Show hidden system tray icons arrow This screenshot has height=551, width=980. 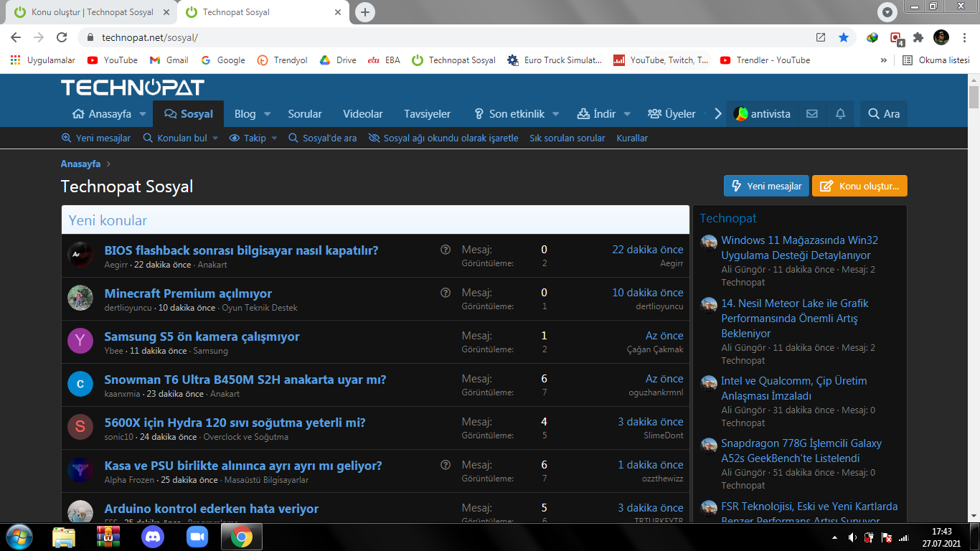pyautogui.click(x=834, y=537)
